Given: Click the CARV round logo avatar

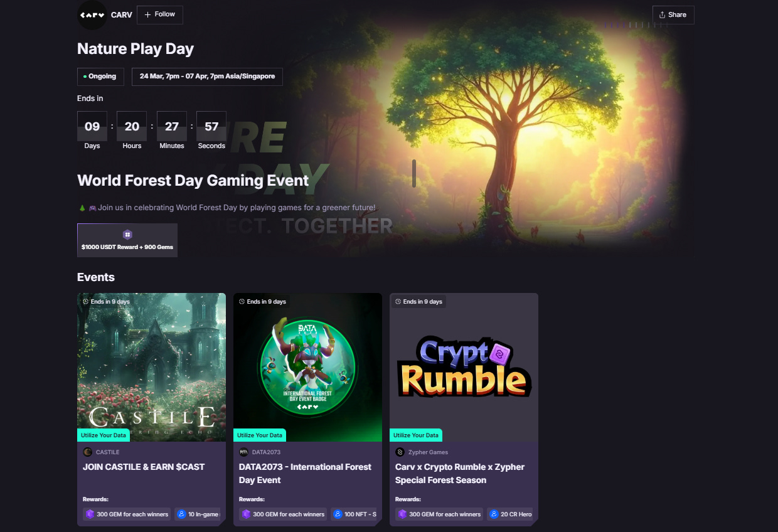Looking at the screenshot, I should pyautogui.click(x=92, y=14).
